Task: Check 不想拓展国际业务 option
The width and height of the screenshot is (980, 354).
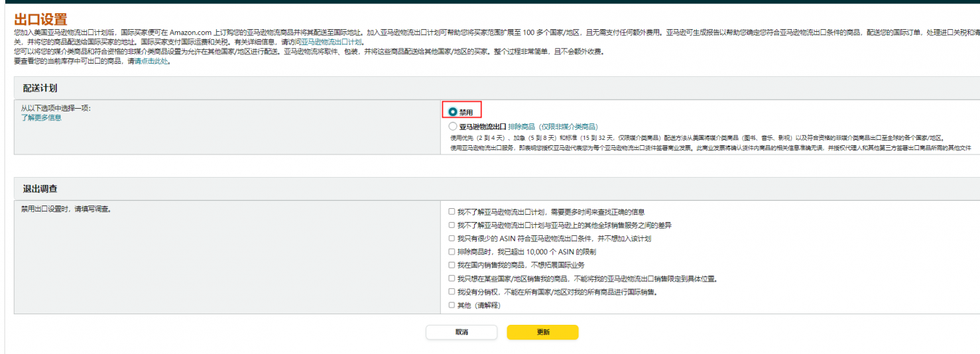Action: [452, 265]
